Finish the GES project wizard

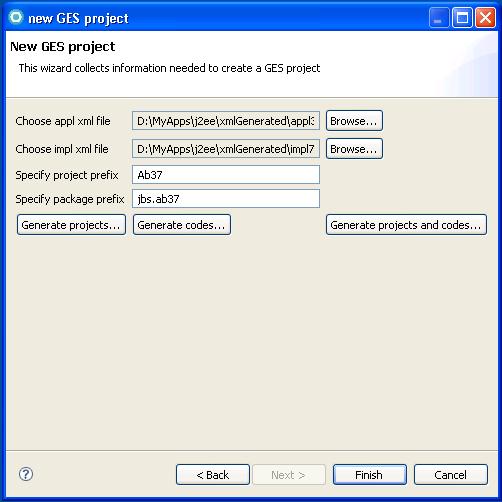coord(370,475)
